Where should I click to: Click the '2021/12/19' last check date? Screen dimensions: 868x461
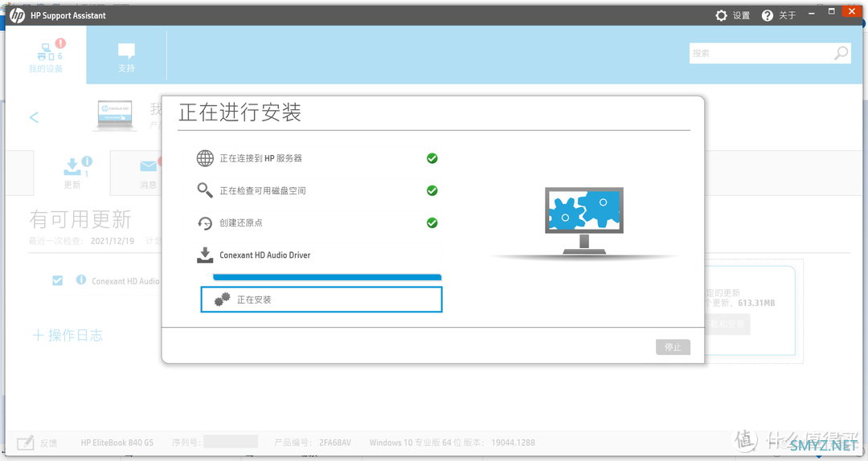[113, 241]
